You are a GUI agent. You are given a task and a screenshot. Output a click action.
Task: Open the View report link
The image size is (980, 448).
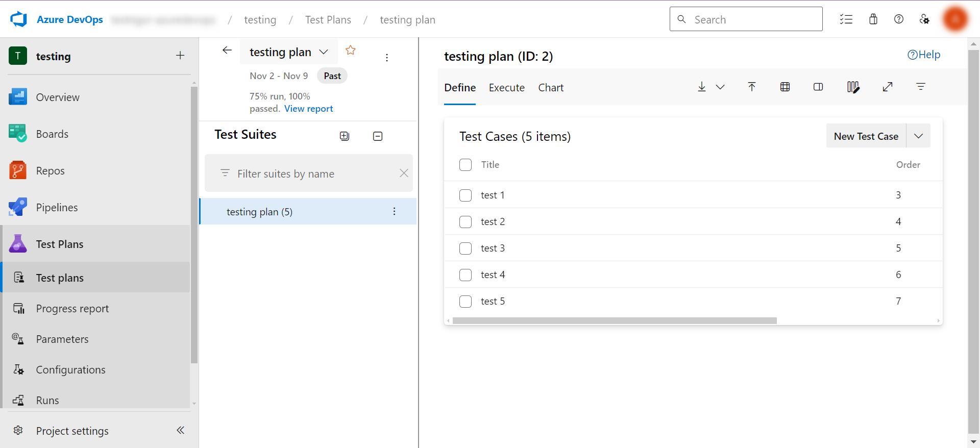tap(308, 109)
